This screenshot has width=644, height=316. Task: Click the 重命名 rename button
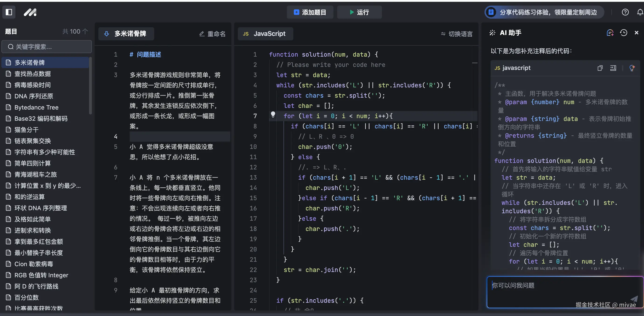tap(212, 34)
